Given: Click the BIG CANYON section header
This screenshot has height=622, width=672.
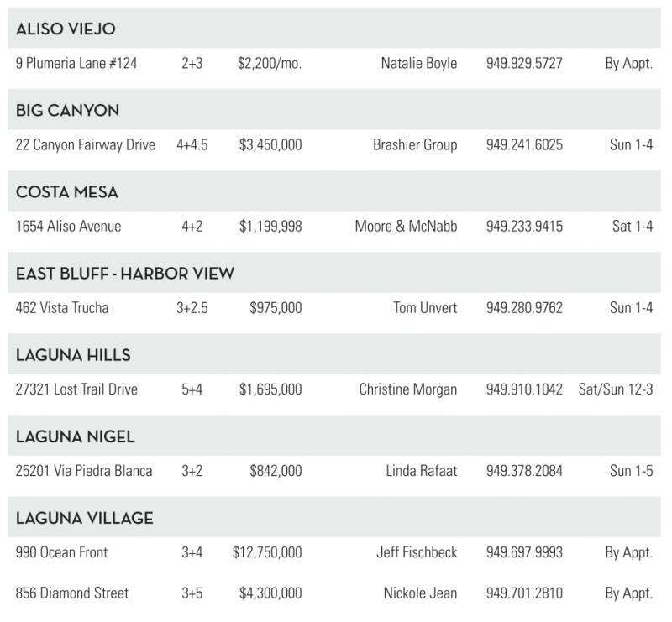Looking at the screenshot, I should click(67, 111).
